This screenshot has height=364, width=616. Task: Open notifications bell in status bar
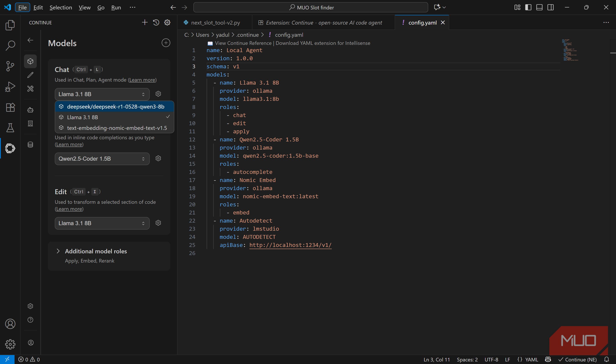pos(606,360)
